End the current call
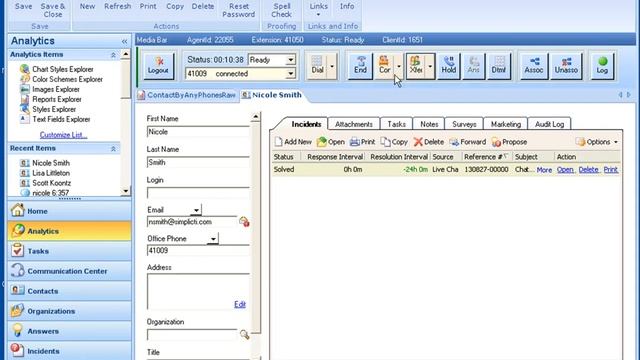This screenshot has height=360, width=640. [360, 65]
